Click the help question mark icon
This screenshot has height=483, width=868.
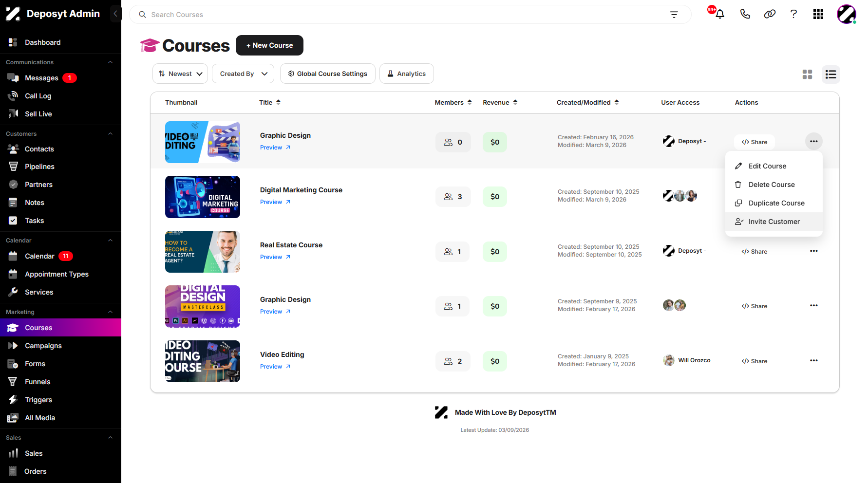[x=793, y=14]
